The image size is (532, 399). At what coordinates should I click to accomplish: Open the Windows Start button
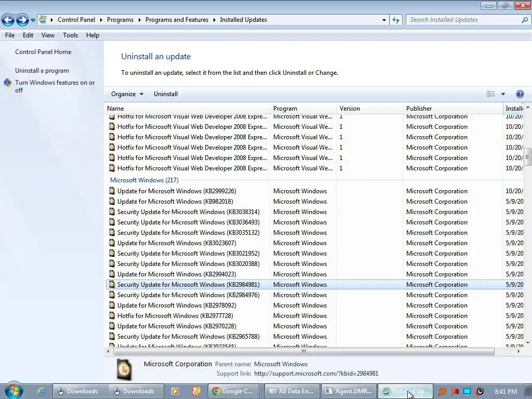(14, 391)
